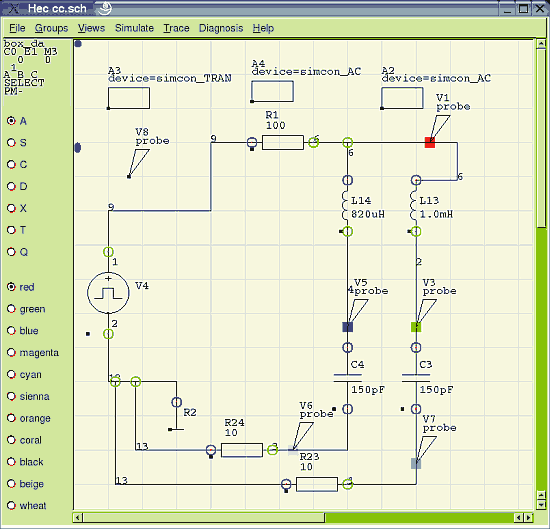The image size is (550, 529).
Task: Select the V4 pulse voltage source symbol
Action: click(108, 293)
